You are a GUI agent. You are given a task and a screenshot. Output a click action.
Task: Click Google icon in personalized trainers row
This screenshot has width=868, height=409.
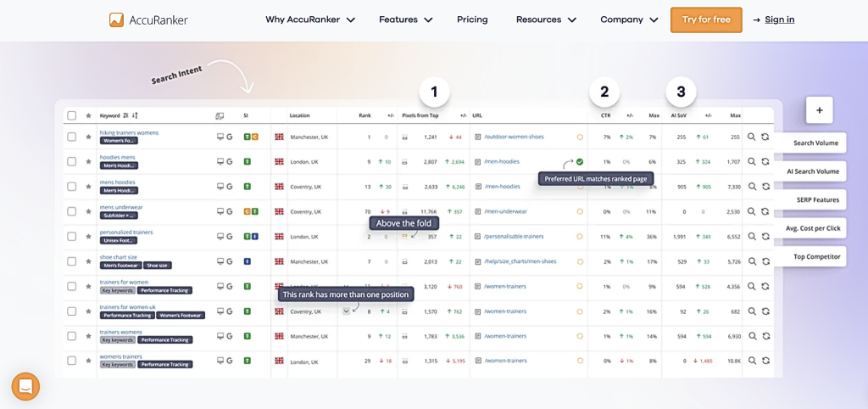click(229, 236)
